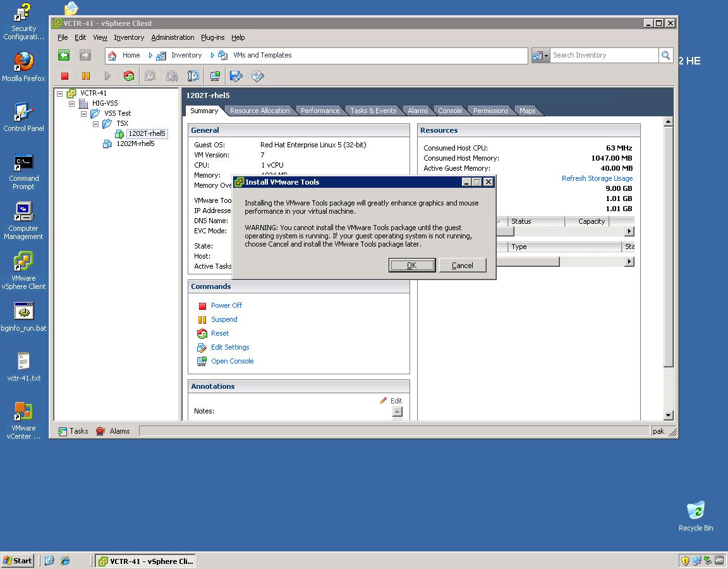Click the Revert to Snapshot toolbar icon

pos(172,76)
